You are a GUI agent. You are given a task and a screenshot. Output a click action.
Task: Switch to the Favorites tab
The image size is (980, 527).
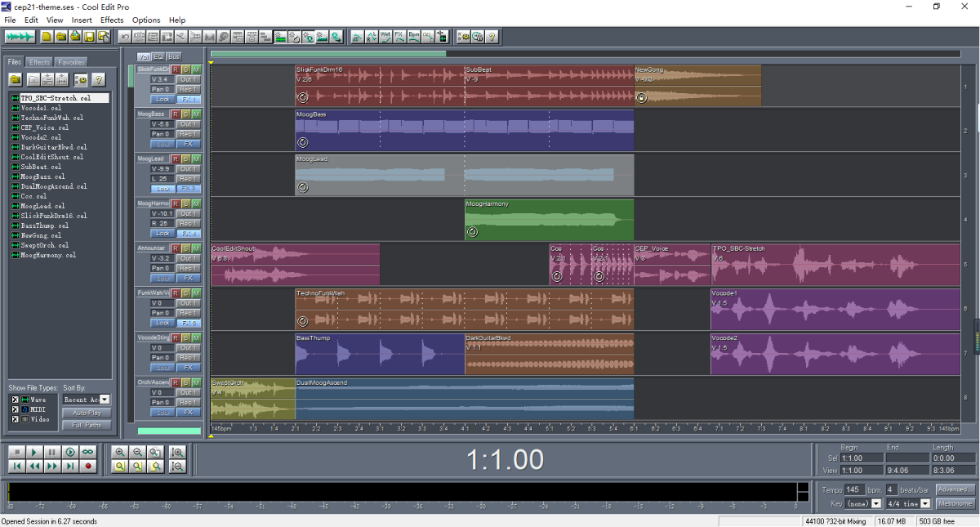pyautogui.click(x=71, y=62)
